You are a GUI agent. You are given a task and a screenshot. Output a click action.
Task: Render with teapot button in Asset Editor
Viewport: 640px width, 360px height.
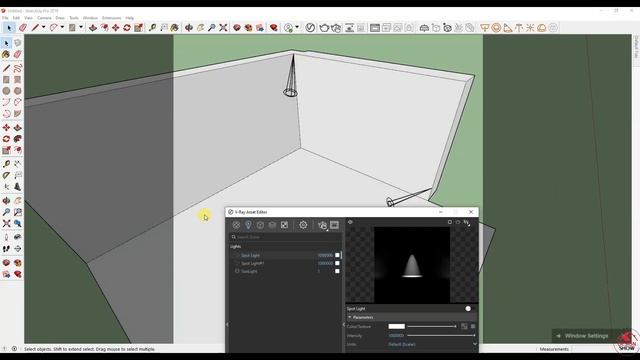[322, 225]
